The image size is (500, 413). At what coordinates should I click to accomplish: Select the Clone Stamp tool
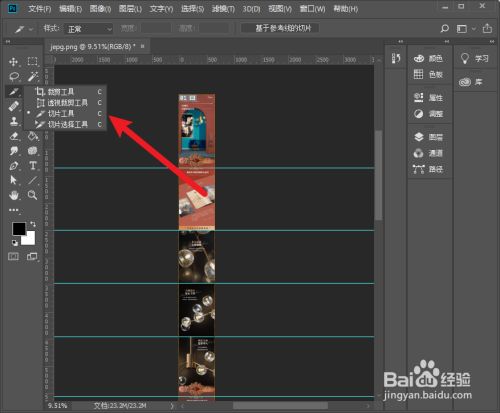coord(14,121)
